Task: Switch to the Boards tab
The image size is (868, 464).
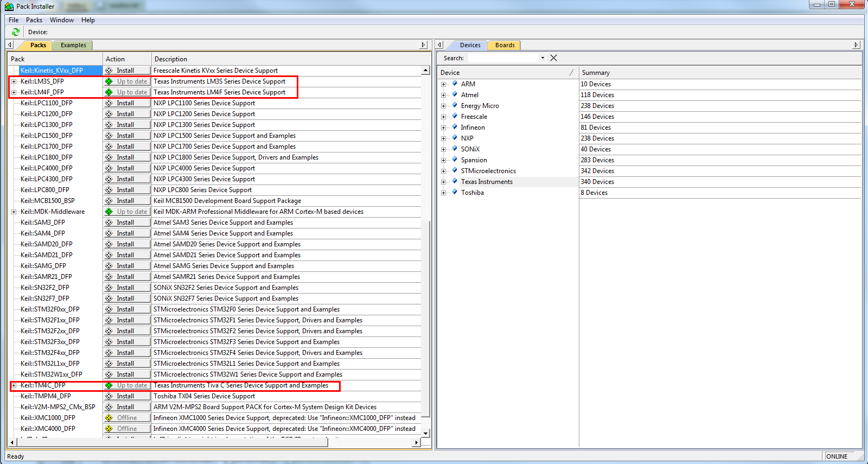Action: (x=505, y=45)
